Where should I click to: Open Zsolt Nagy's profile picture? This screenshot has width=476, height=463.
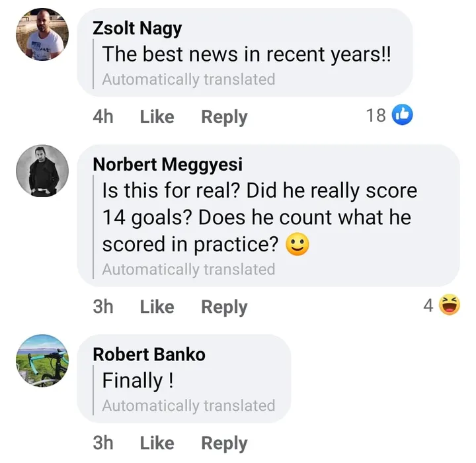(x=42, y=35)
